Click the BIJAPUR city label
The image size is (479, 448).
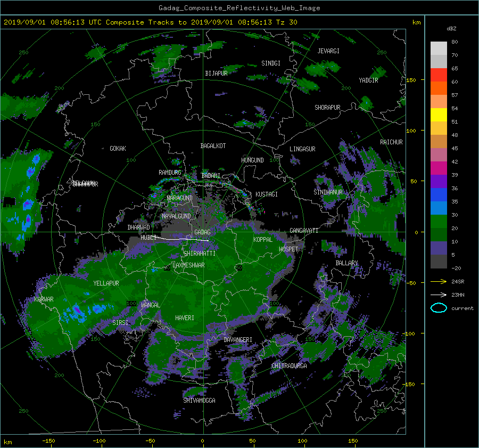pyautogui.click(x=216, y=74)
